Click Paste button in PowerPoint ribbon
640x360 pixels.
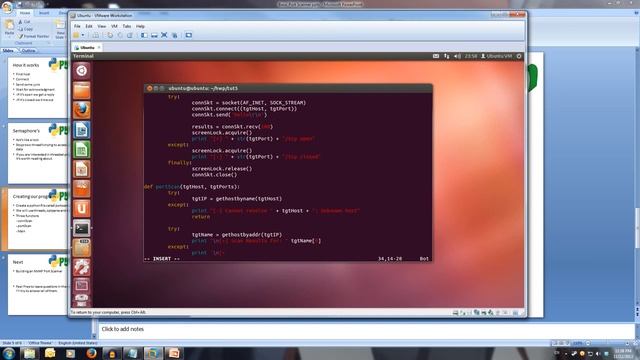[9, 28]
